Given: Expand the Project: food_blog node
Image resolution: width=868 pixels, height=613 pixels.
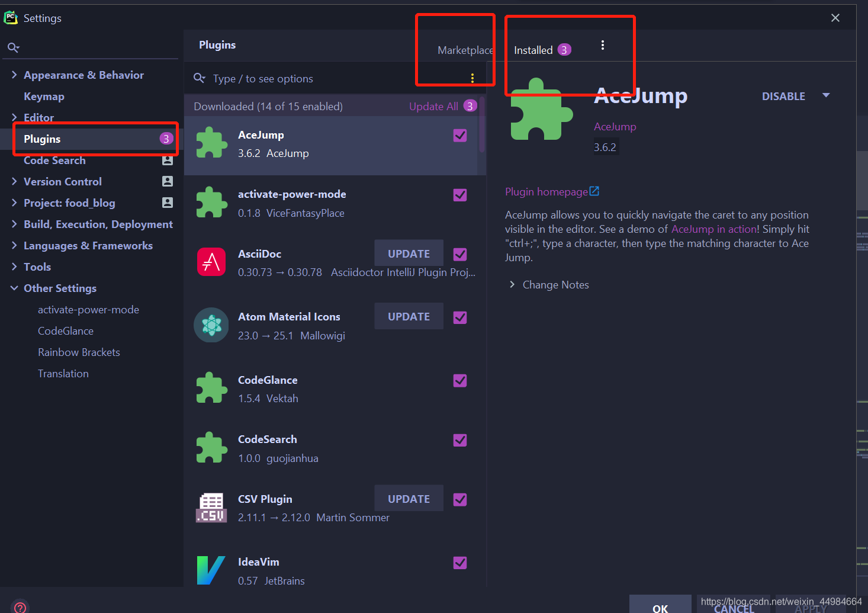Looking at the screenshot, I should coord(14,203).
